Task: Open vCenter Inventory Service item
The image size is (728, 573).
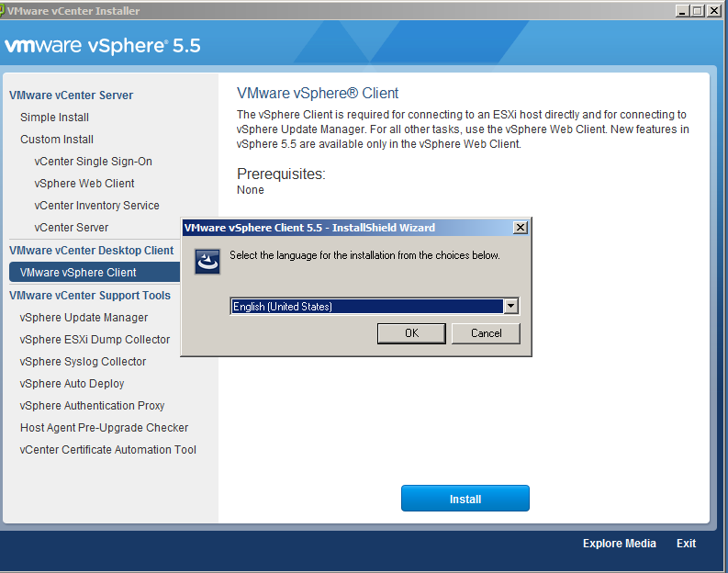Action: [x=97, y=206]
